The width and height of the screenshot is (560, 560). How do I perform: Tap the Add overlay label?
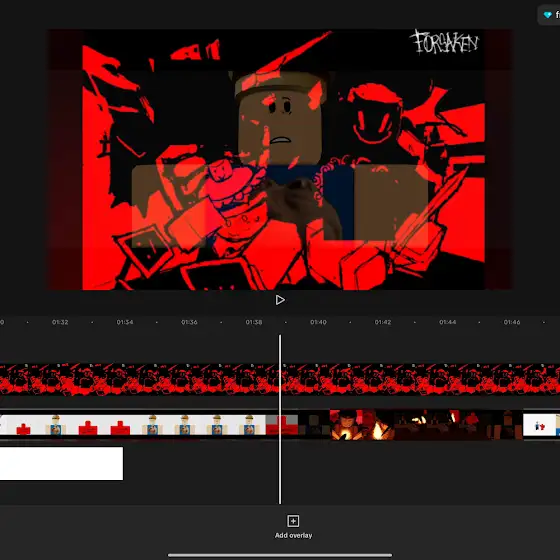tap(293, 535)
